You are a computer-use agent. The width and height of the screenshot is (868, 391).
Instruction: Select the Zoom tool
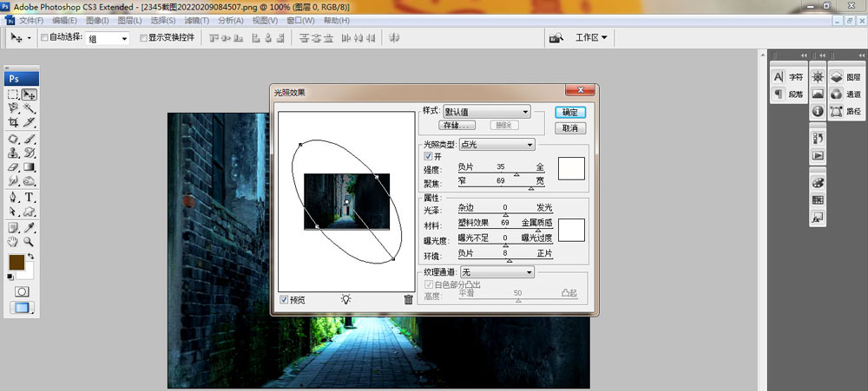click(x=30, y=242)
